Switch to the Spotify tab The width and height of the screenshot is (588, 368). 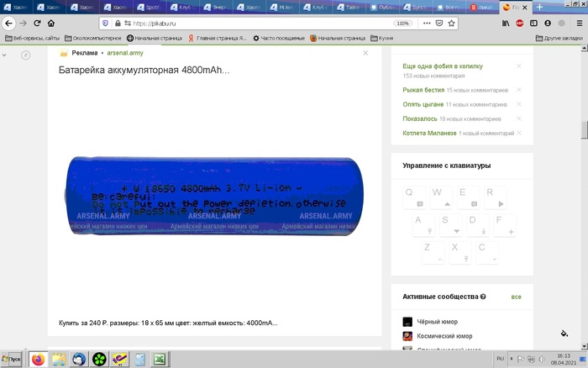tap(149, 7)
